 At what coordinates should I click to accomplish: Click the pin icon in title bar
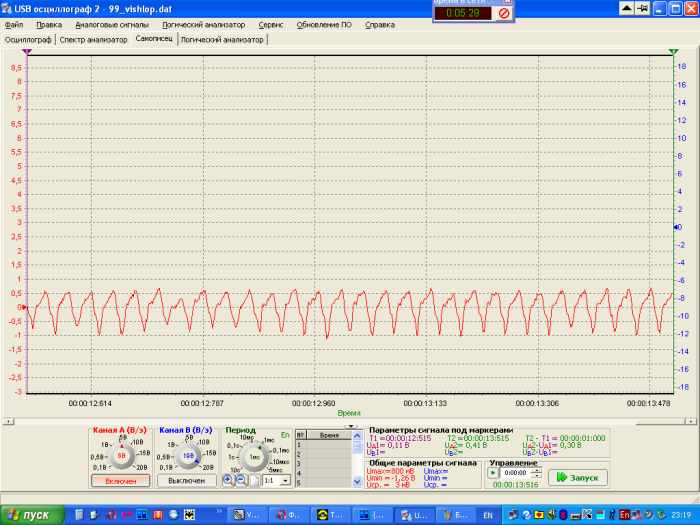click(x=642, y=8)
